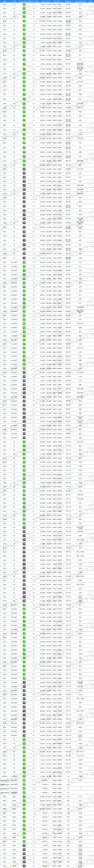Click the fuel type icon in the HONDA LEGEND row
This screenshot has height=868, width=94.
pyautogui.click(x=24, y=776)
